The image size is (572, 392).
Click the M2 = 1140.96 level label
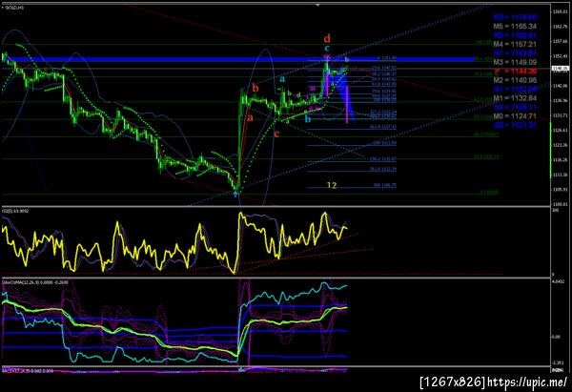[x=515, y=80]
